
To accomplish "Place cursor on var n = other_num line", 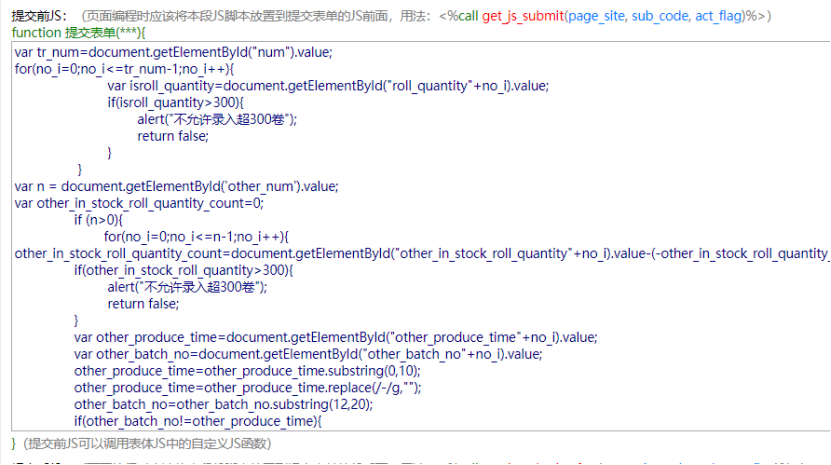I will 176,186.
